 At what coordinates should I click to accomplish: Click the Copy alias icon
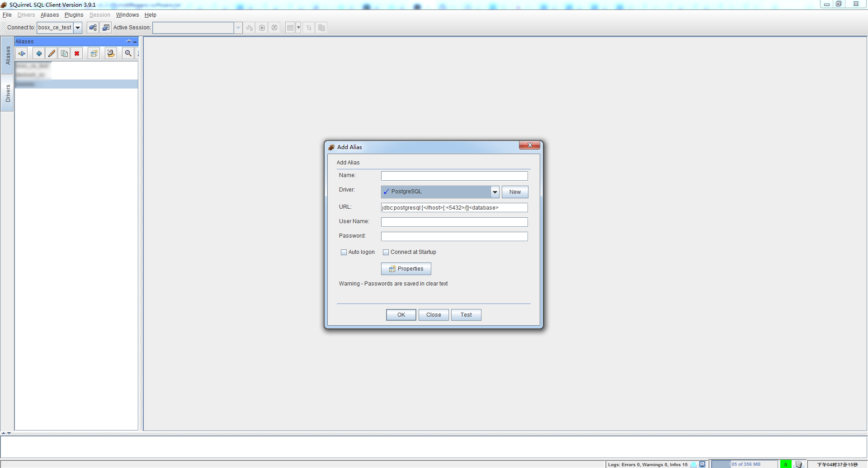(64, 54)
